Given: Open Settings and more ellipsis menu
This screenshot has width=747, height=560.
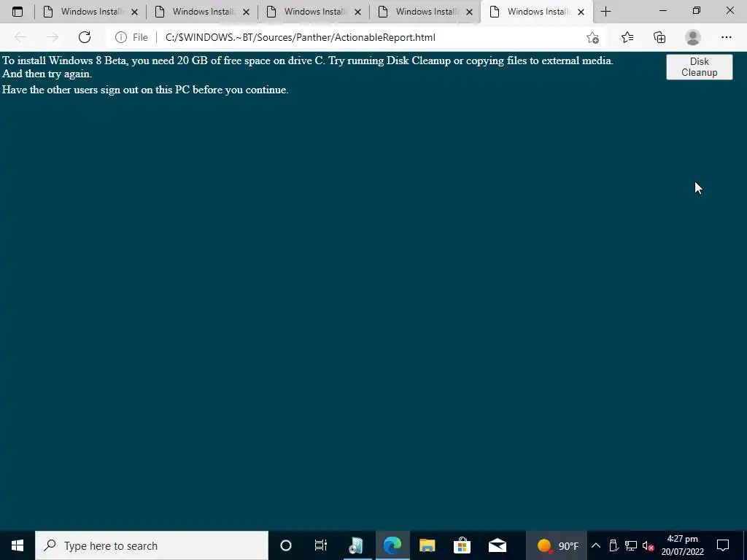Looking at the screenshot, I should pyautogui.click(x=726, y=37).
